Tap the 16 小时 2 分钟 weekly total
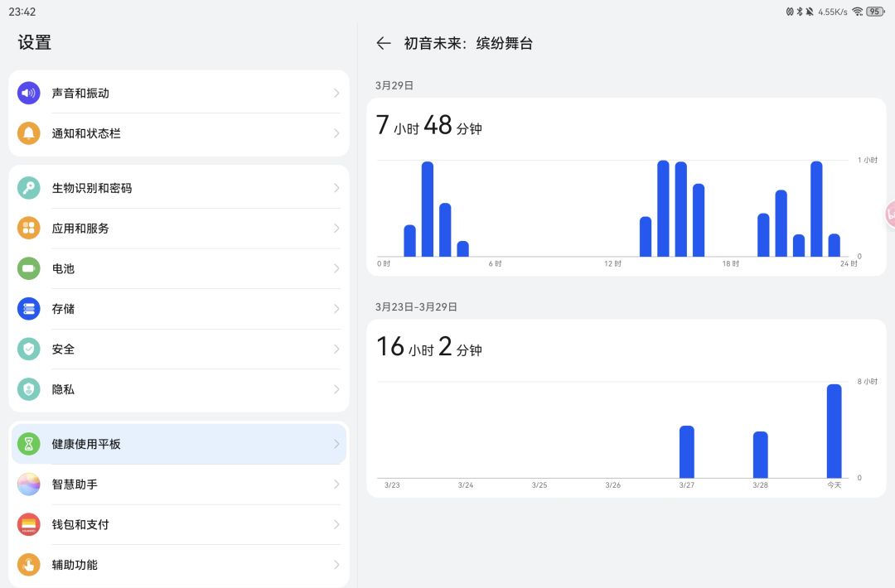Screen dimensions: 895x588 pos(428,346)
